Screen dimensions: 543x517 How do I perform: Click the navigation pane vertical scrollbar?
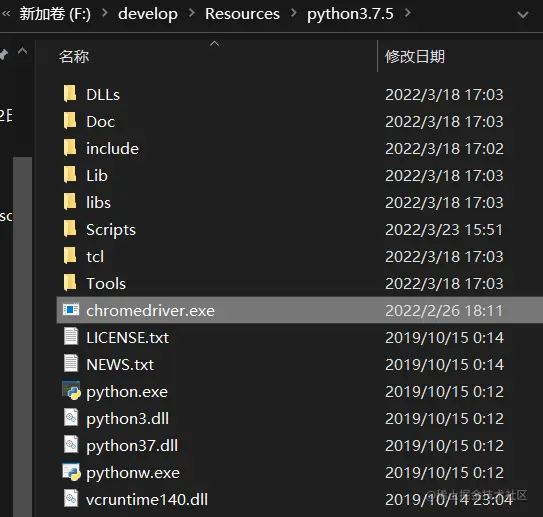coord(23,336)
